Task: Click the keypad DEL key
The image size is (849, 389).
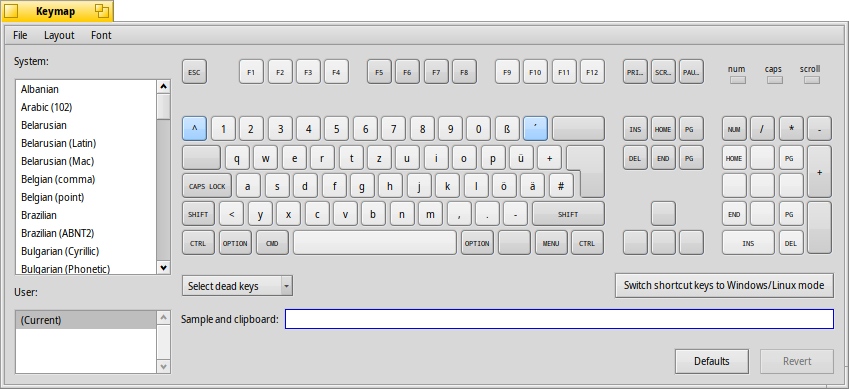Action: (791, 243)
